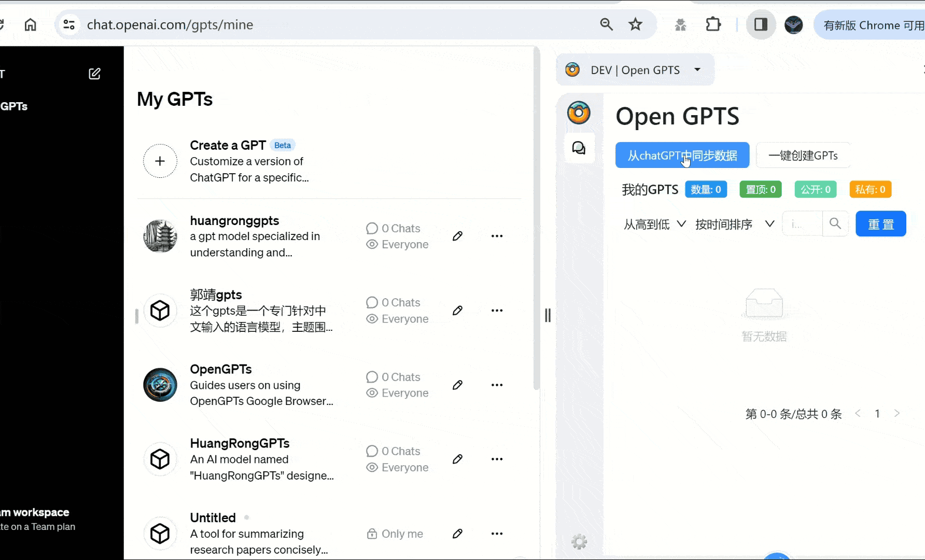Screen dimensions: 925x560
Task: Open the options menu for OpenGPTs
Action: tap(497, 385)
